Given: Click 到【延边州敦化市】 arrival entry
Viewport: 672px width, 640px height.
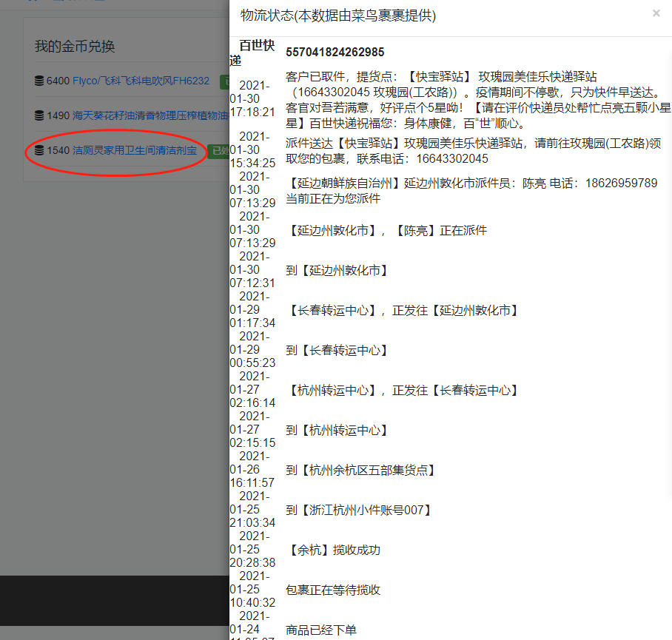Looking at the screenshot, I should (336, 270).
